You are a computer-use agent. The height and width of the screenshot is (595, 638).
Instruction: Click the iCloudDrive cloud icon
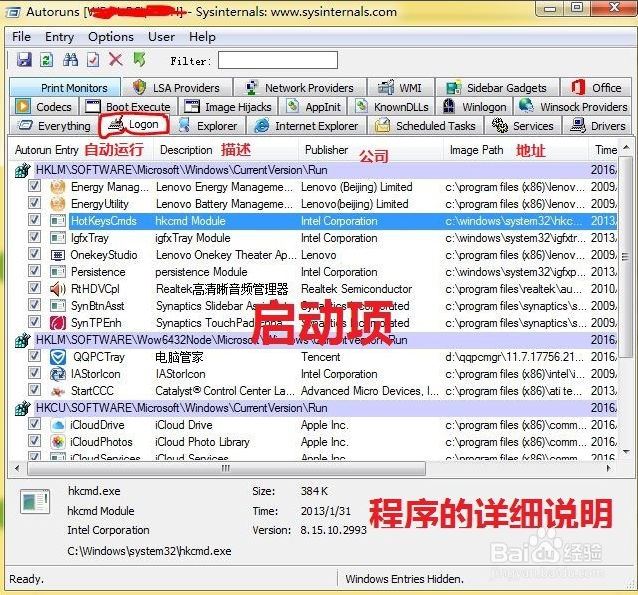click(58, 425)
